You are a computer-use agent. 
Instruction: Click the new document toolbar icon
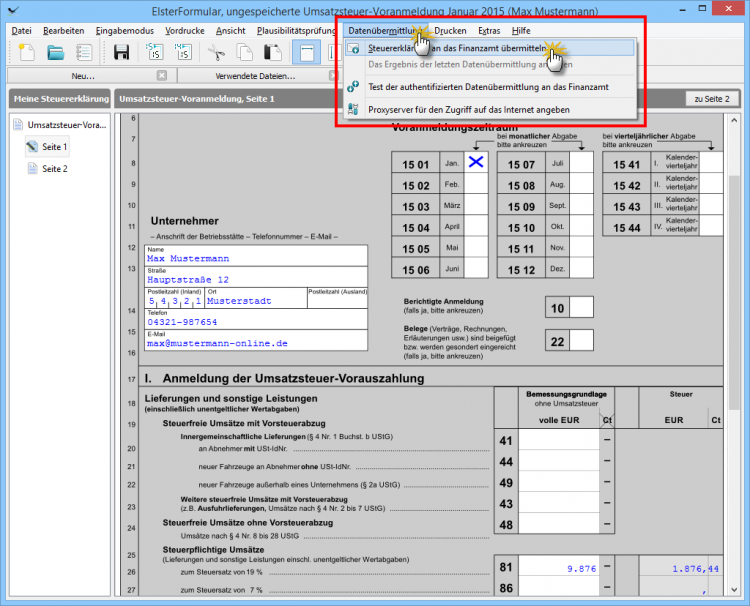point(27,51)
